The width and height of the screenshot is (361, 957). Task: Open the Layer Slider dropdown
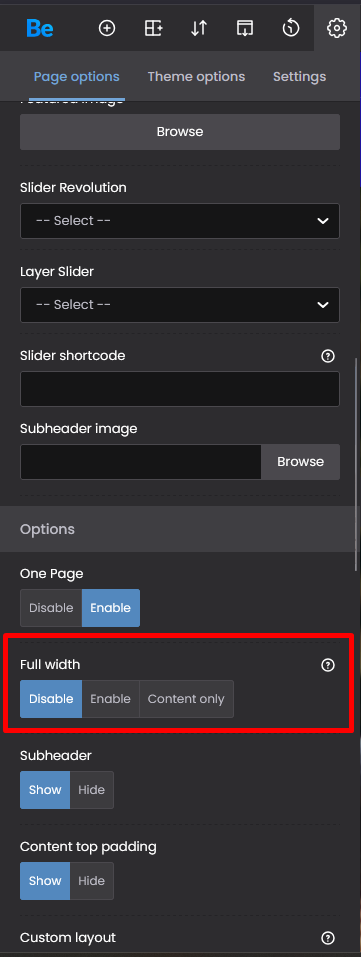(x=180, y=305)
